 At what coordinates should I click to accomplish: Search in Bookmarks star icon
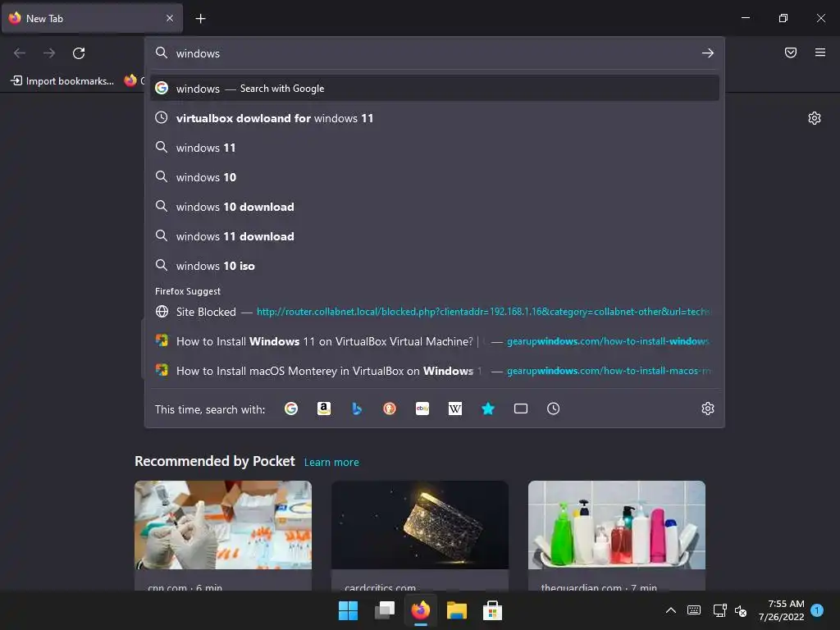click(x=488, y=409)
